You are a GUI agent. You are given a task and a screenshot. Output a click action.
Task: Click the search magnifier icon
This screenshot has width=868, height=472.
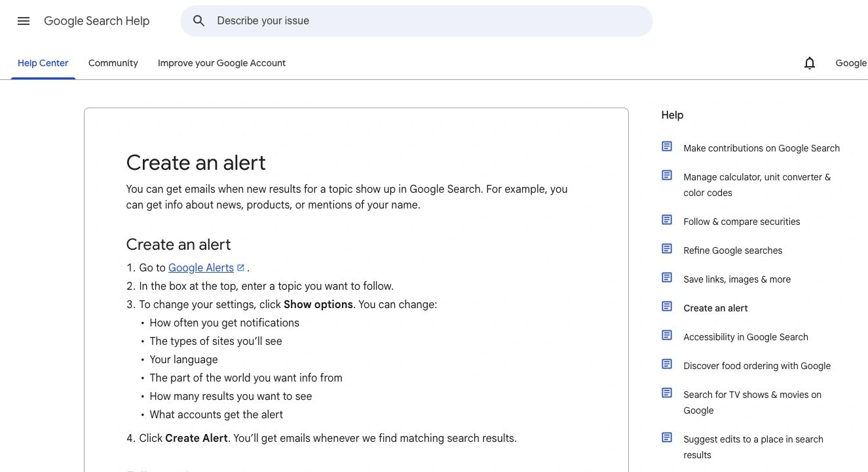pyautogui.click(x=199, y=21)
